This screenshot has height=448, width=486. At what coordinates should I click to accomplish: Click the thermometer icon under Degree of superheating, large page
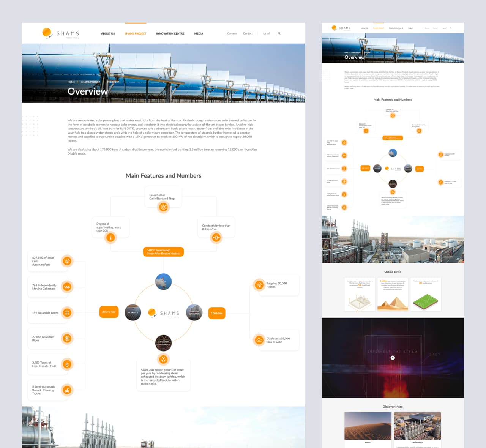point(110,238)
